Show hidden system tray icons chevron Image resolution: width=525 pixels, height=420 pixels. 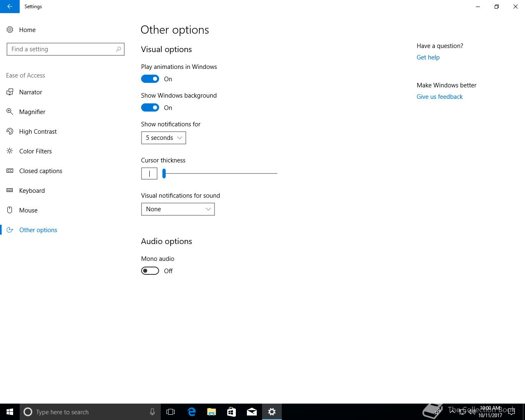[x=452, y=412]
